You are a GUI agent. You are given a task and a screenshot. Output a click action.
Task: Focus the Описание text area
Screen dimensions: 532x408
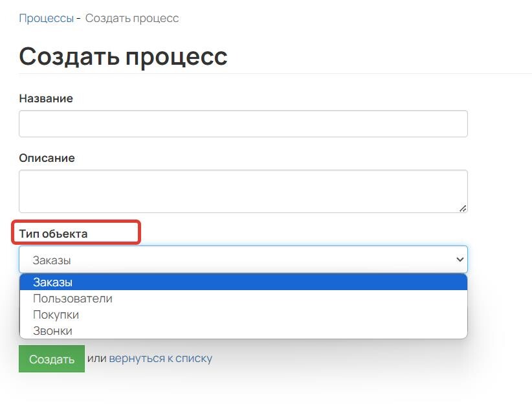(243, 192)
